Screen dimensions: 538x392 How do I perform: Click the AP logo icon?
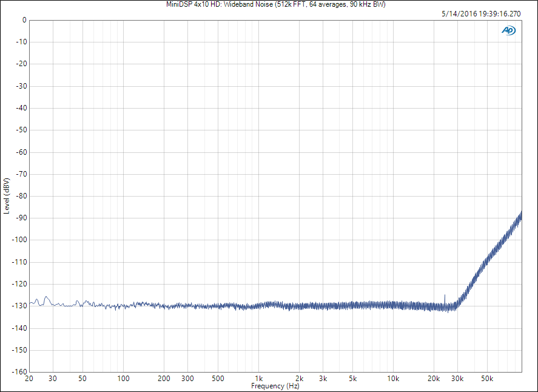pyautogui.click(x=508, y=30)
